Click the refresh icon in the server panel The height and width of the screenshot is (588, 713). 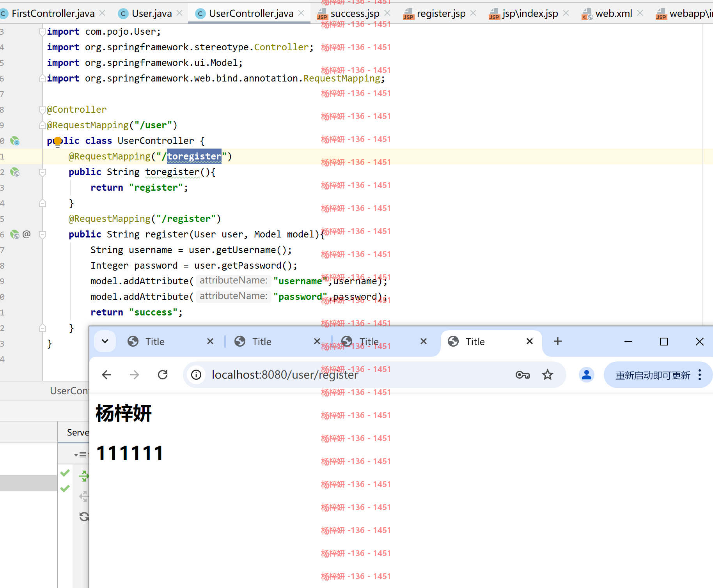point(84,517)
